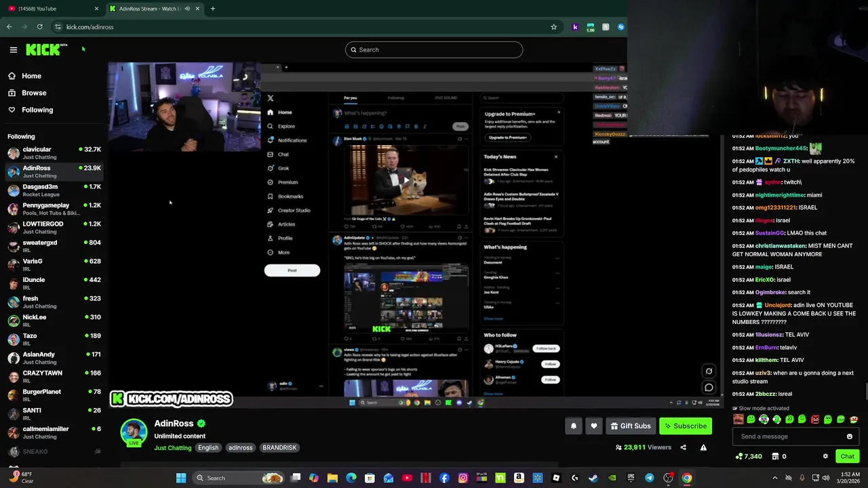Screen dimensions: 868x488
Task: Go back in browser history
Action: click(x=9, y=27)
